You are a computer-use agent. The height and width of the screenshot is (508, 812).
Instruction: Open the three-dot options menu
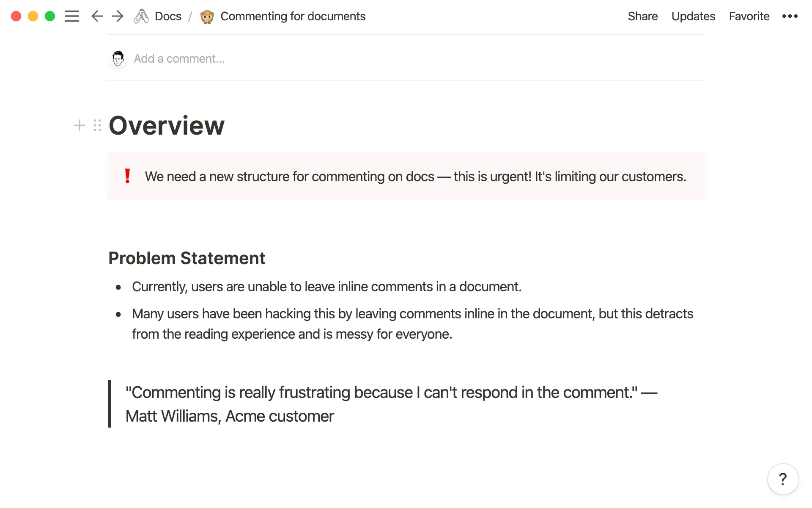tap(790, 16)
